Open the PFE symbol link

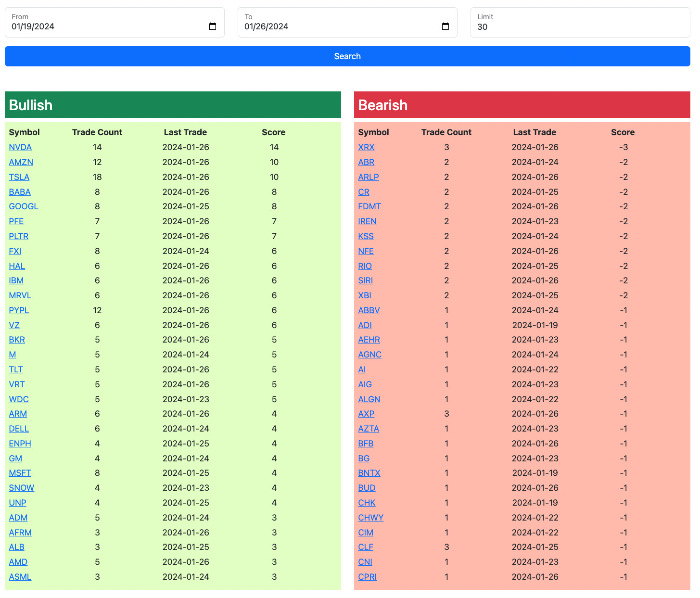16,221
